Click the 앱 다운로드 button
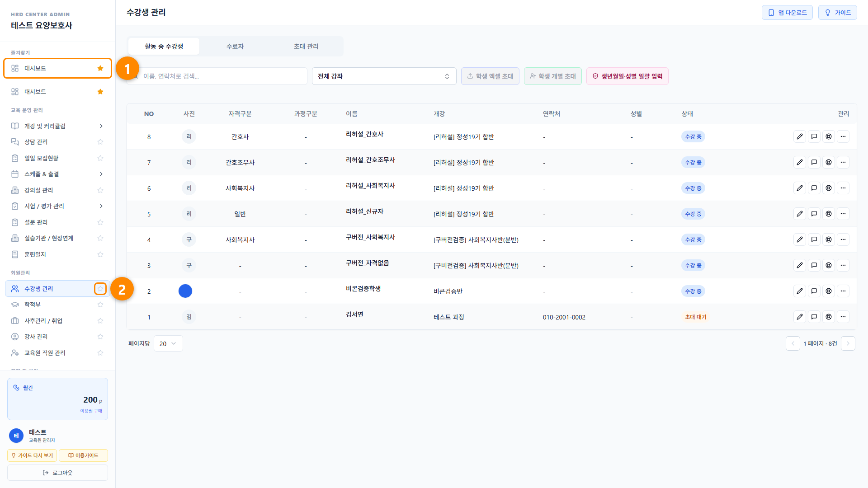This screenshot has width=868, height=488. pyautogui.click(x=787, y=13)
